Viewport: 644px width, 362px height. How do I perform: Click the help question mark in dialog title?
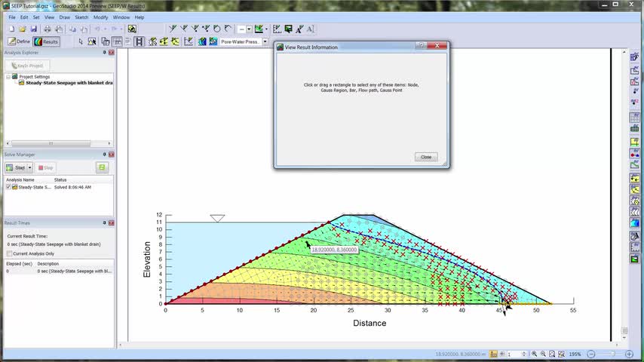pos(421,45)
